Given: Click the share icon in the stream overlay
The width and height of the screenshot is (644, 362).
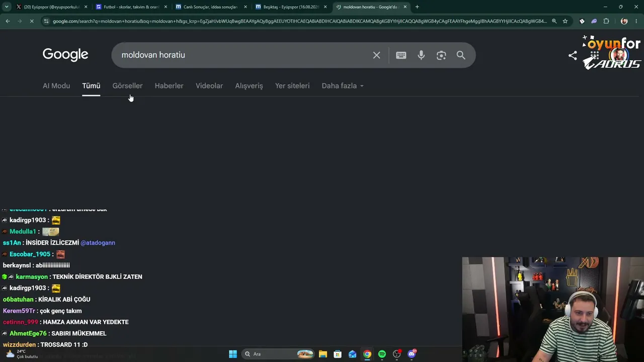Looking at the screenshot, I should (x=573, y=55).
